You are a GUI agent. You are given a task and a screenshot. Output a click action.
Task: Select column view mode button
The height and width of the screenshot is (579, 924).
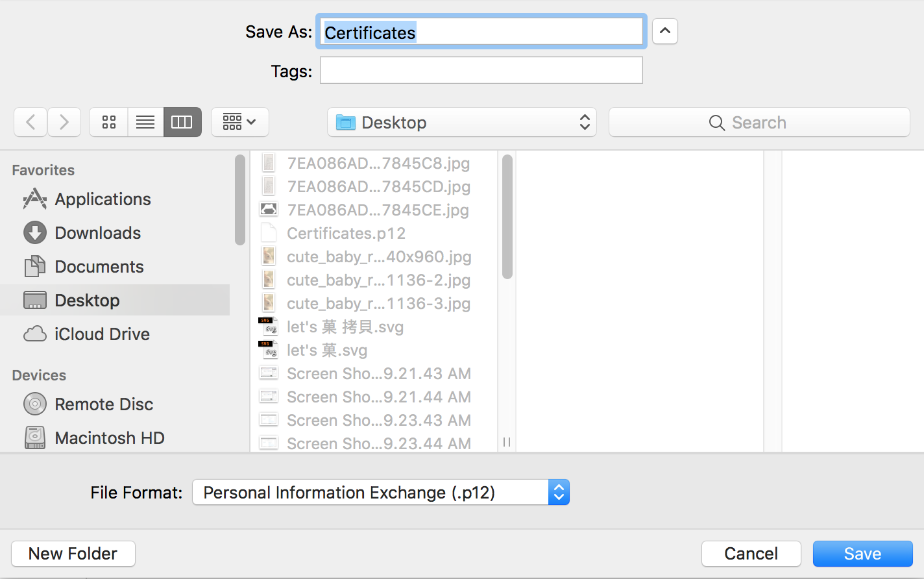point(182,122)
